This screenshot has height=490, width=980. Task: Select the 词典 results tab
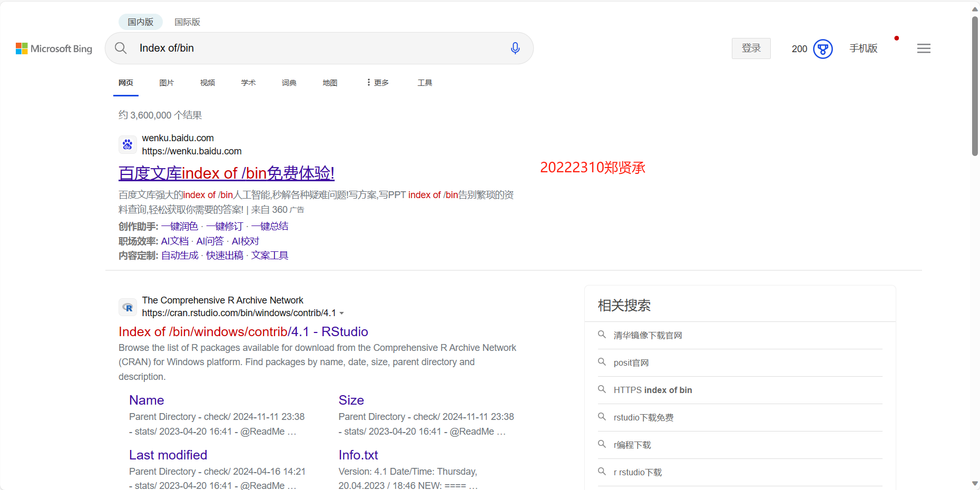(x=289, y=83)
